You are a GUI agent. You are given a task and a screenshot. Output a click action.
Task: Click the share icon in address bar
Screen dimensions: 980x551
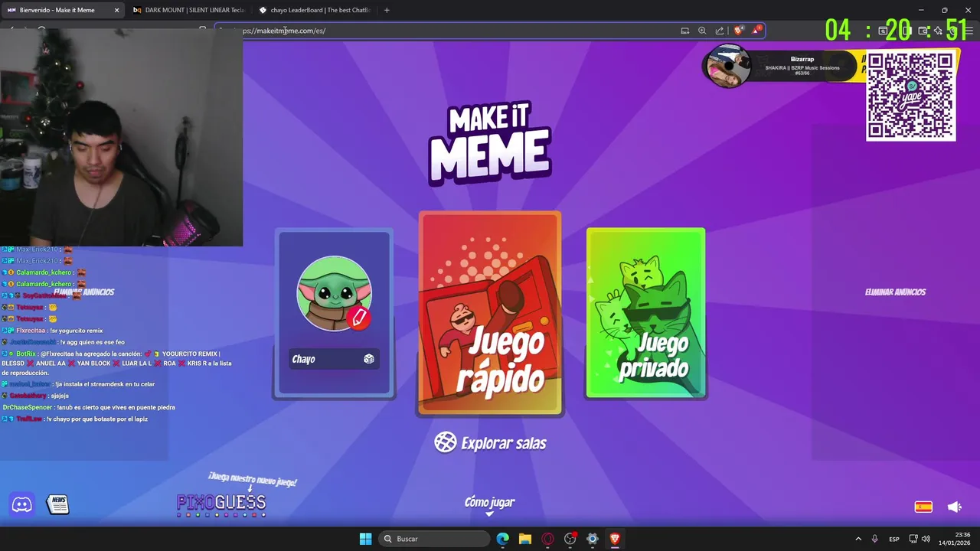pyautogui.click(x=720, y=31)
